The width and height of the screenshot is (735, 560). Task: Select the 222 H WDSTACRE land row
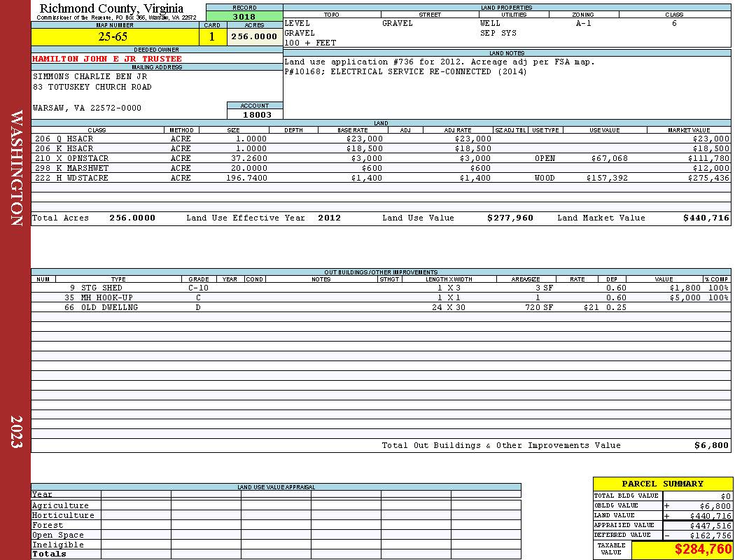(x=381, y=178)
